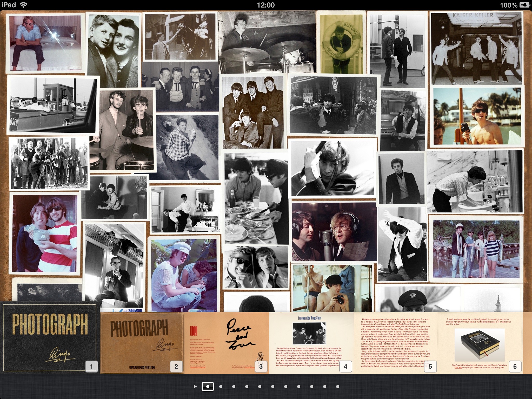Viewport: 532px width, 399px height.
Task: Open page 4 Foreword by Ringo Starr thumbnail
Action: (x=311, y=343)
